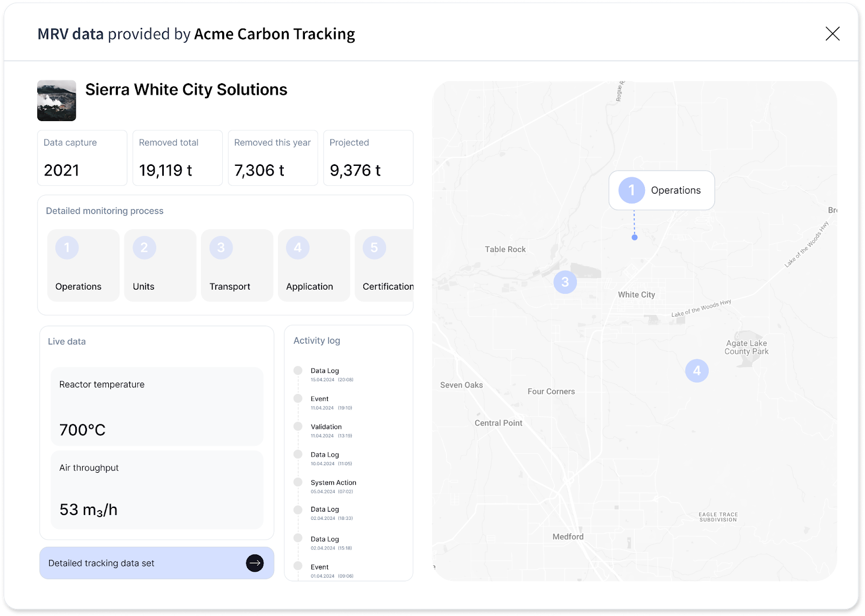Click the Operations callout on the map
Screen dimensions: 865x616
pos(662,190)
